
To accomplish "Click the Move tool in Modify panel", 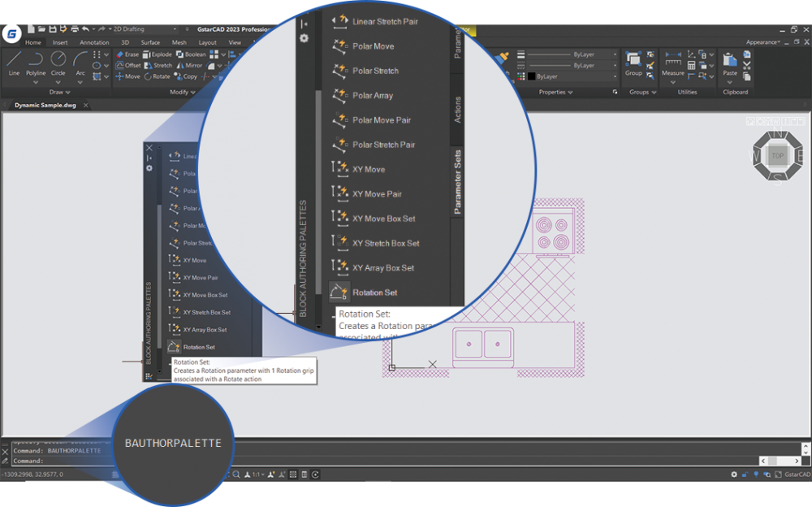I will coord(127,76).
